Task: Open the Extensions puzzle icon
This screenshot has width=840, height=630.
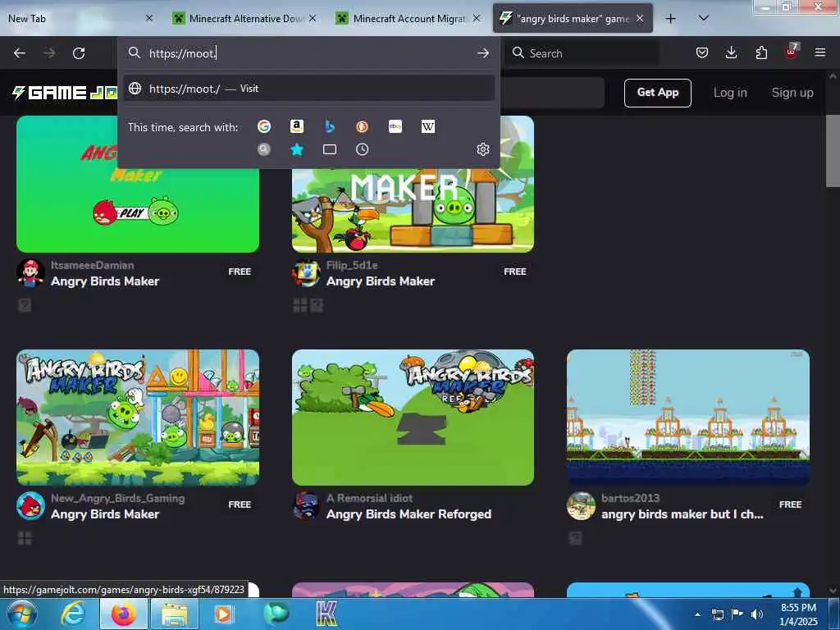Action: (761, 52)
